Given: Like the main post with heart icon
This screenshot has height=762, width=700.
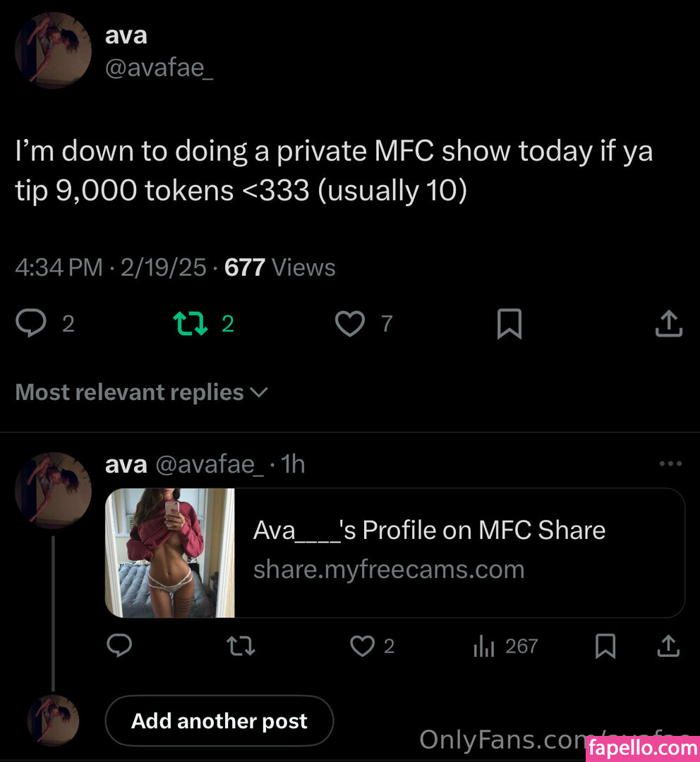Looking at the screenshot, I should coord(349,324).
